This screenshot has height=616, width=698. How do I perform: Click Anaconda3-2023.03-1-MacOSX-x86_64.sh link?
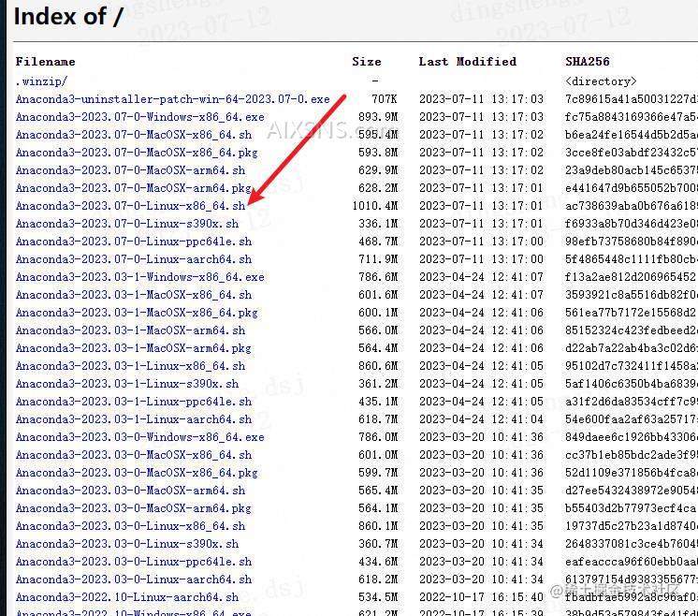tap(134, 295)
